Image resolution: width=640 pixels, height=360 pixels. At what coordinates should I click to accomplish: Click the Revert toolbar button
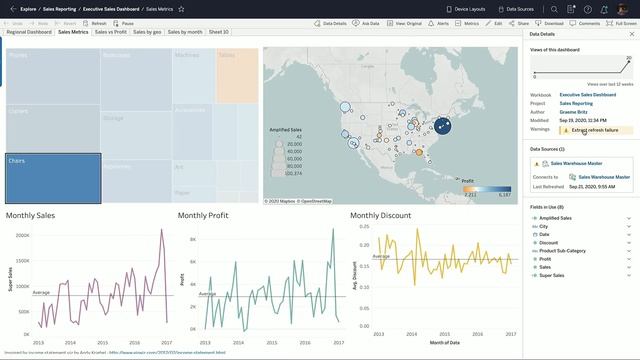[x=65, y=24]
